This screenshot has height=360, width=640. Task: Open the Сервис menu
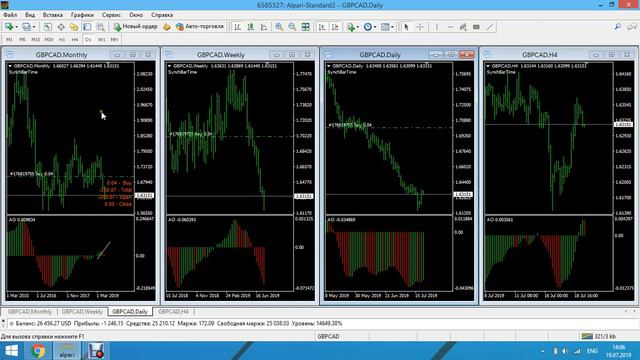point(111,15)
